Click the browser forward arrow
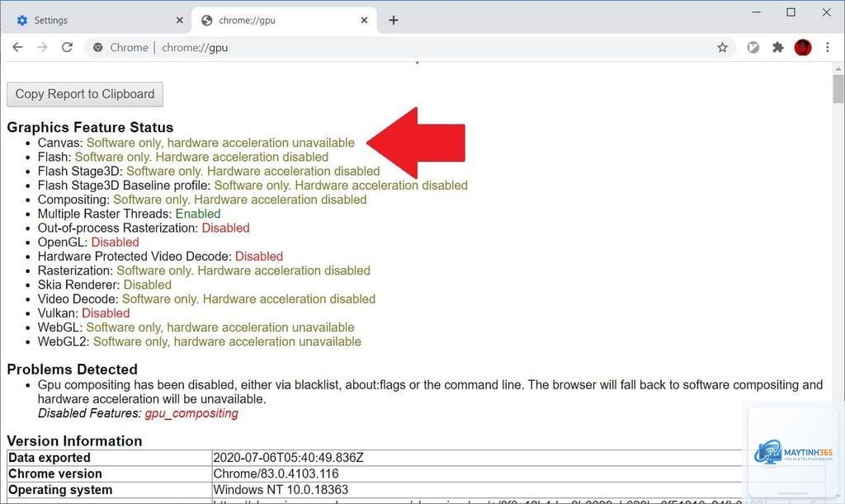845x504 pixels. tap(42, 47)
